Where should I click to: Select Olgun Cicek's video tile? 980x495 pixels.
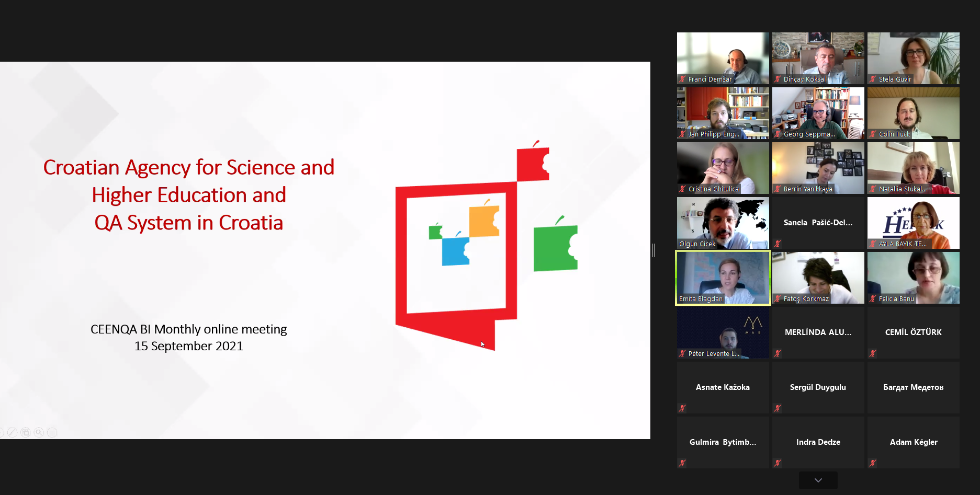(x=723, y=222)
